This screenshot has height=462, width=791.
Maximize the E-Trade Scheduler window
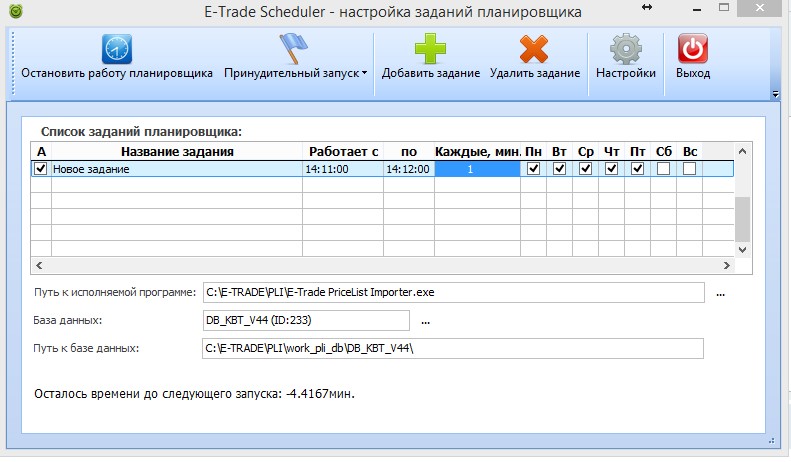[724, 8]
